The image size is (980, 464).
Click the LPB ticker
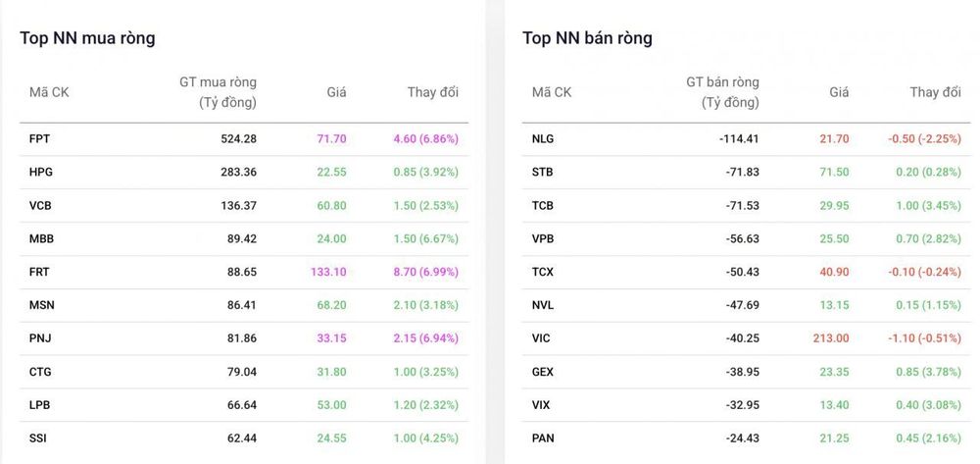coord(39,405)
